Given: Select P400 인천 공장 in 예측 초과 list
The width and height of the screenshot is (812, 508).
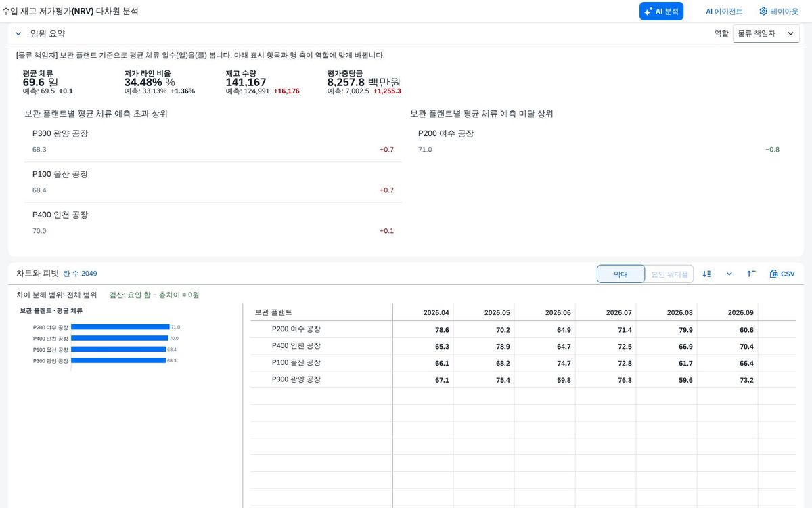Looking at the screenshot, I should pos(213,223).
